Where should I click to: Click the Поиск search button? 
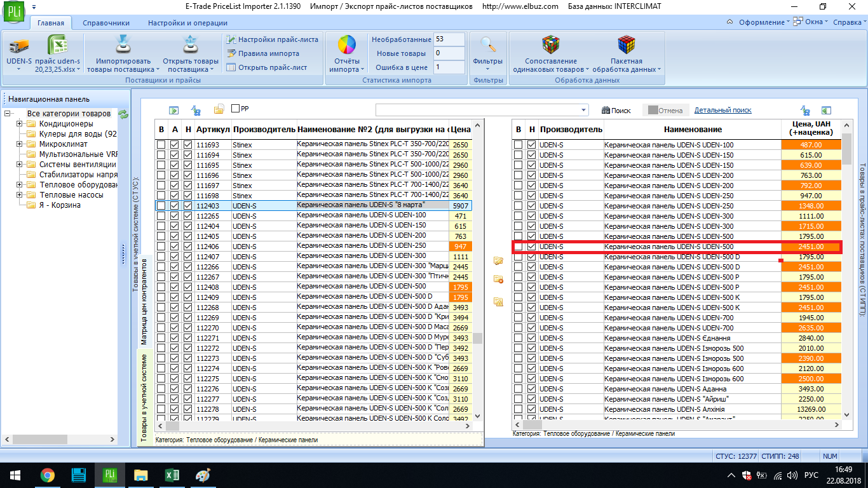pos(616,110)
